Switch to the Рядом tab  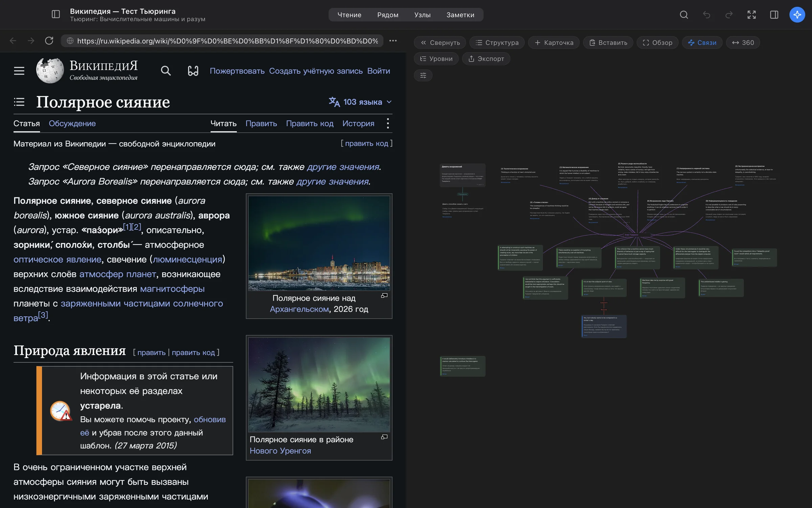coord(388,15)
